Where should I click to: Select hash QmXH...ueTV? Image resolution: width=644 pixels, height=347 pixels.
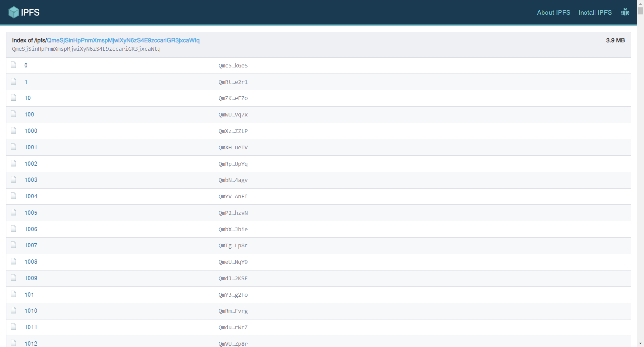(x=233, y=147)
